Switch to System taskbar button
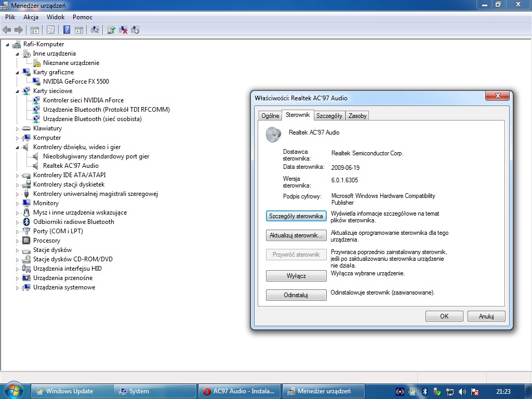Screen dimensions: 532x399 [155, 391]
